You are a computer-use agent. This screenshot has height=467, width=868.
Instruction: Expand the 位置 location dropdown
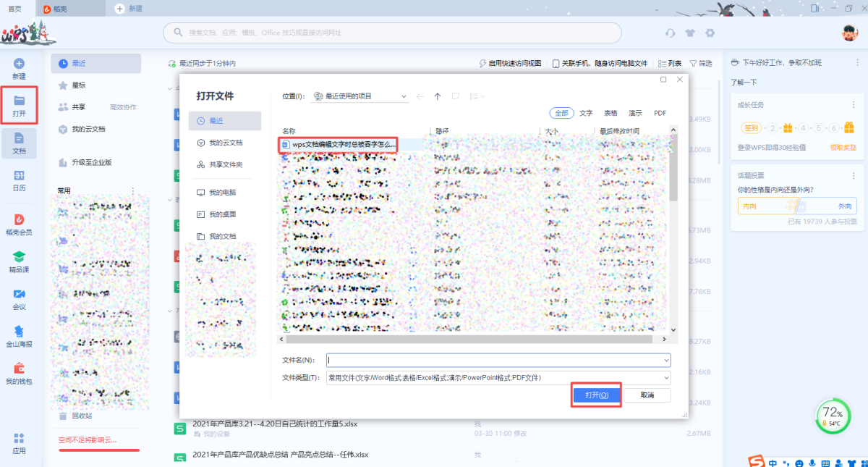(x=404, y=96)
